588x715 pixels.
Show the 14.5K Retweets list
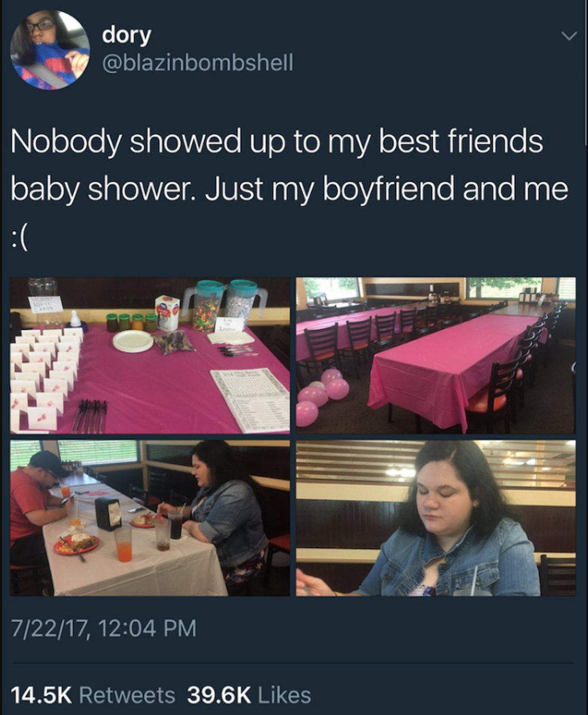click(x=92, y=695)
